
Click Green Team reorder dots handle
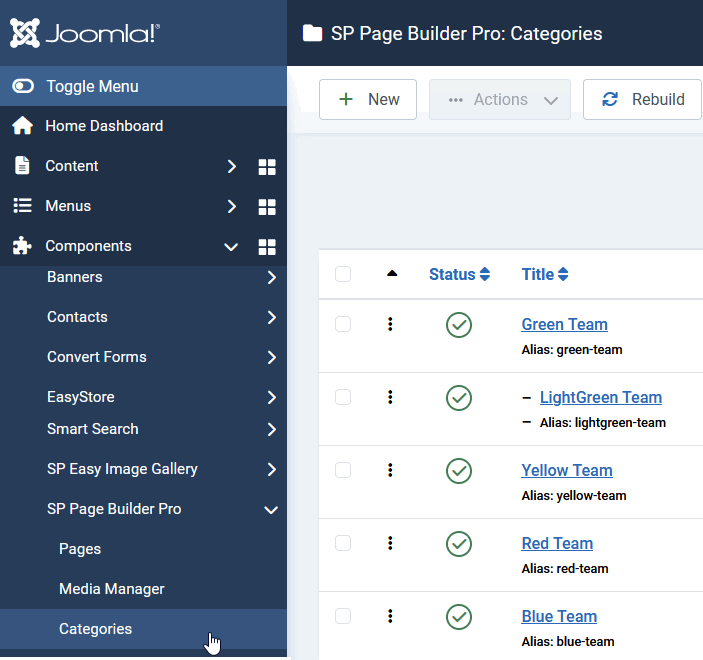(390, 324)
